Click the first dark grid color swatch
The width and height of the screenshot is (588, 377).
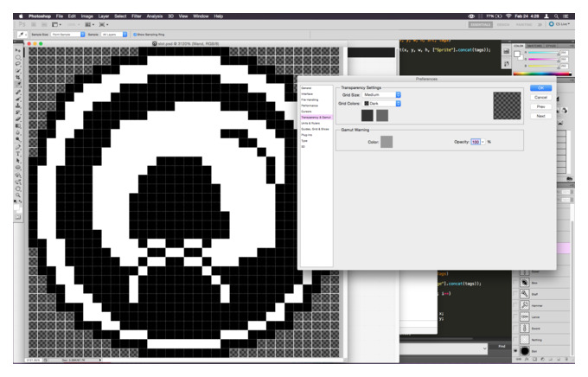pos(367,116)
